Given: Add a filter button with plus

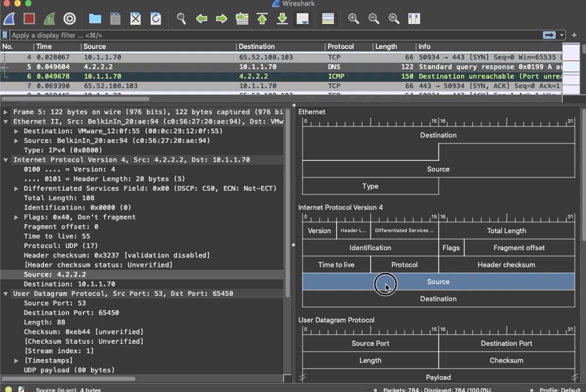Looking at the screenshot, I should [x=574, y=35].
